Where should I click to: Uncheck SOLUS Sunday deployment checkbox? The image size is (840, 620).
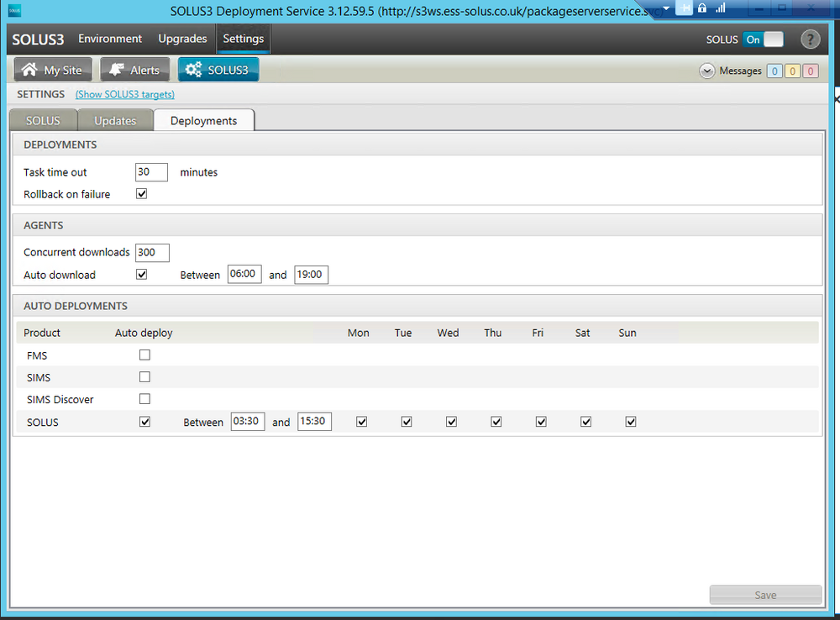pos(631,422)
